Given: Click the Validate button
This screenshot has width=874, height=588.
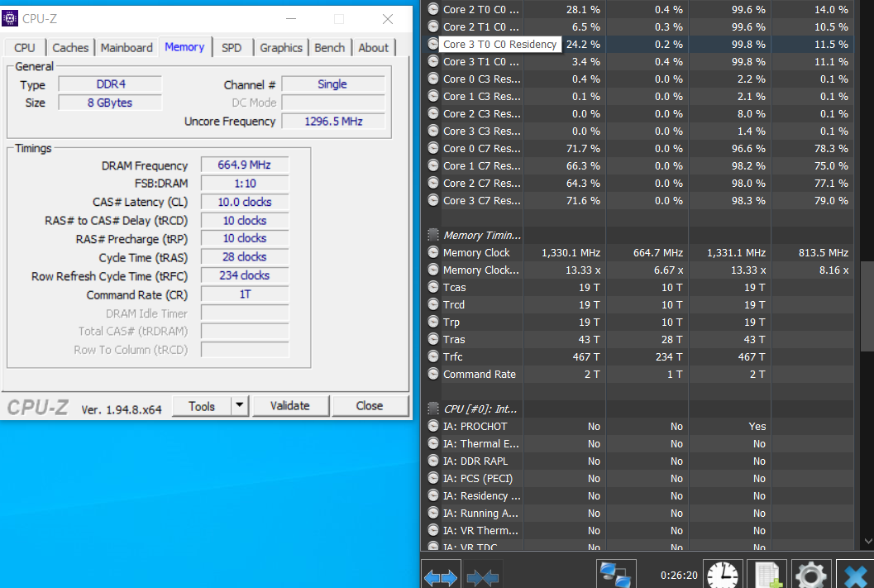Looking at the screenshot, I should [x=290, y=406].
